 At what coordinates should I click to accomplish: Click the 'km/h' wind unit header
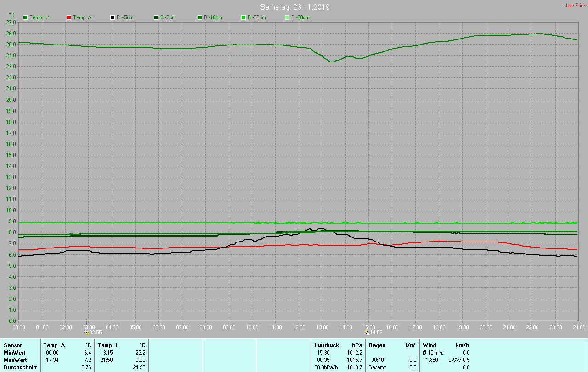click(x=462, y=345)
